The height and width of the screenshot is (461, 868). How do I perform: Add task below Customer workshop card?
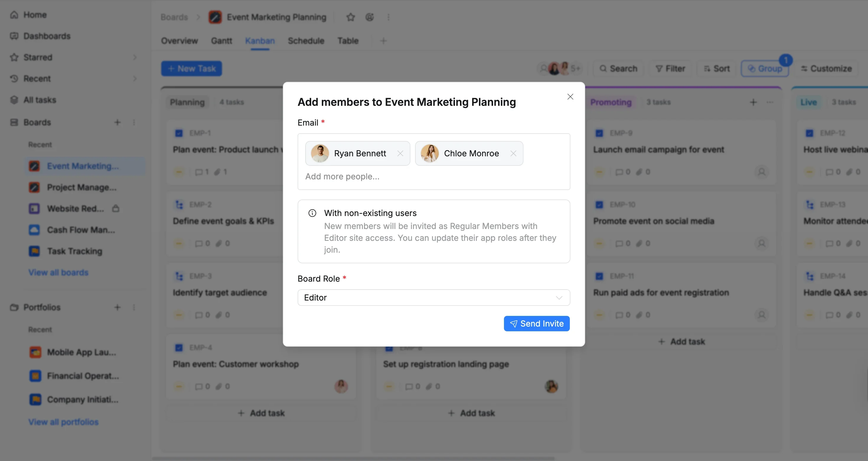[261, 413]
